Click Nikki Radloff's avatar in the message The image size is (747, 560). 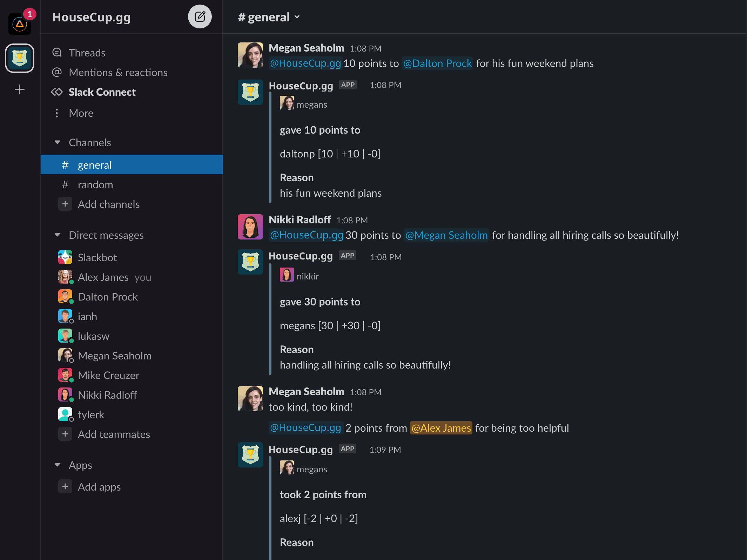(x=250, y=227)
